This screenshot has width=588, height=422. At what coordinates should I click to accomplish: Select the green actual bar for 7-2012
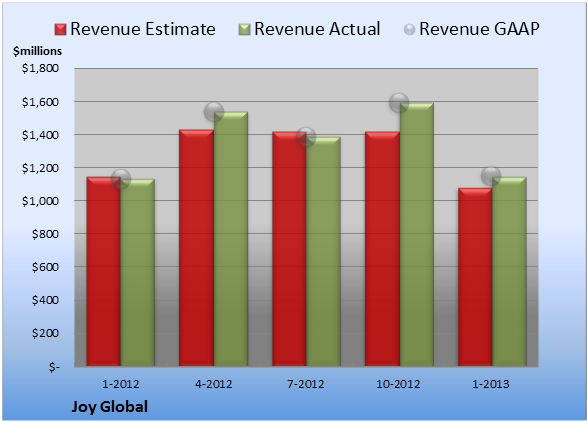pyautogui.click(x=323, y=251)
